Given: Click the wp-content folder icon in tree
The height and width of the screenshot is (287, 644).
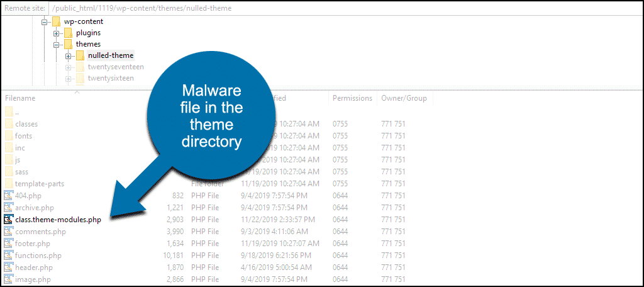Looking at the screenshot, I should 56,22.
